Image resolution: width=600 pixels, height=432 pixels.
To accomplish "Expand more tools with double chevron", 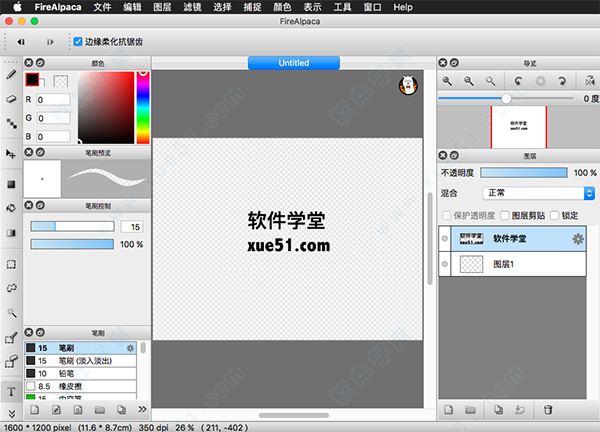I will click(x=11, y=414).
